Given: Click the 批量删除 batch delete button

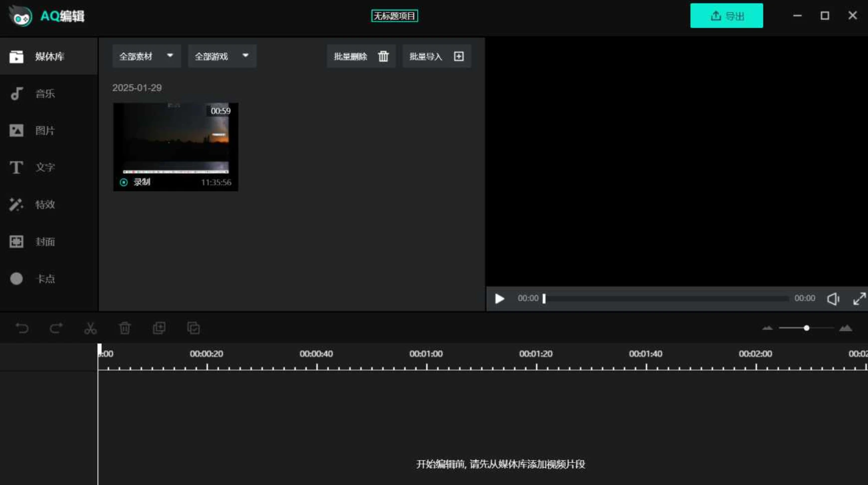Looking at the screenshot, I should click(x=360, y=56).
